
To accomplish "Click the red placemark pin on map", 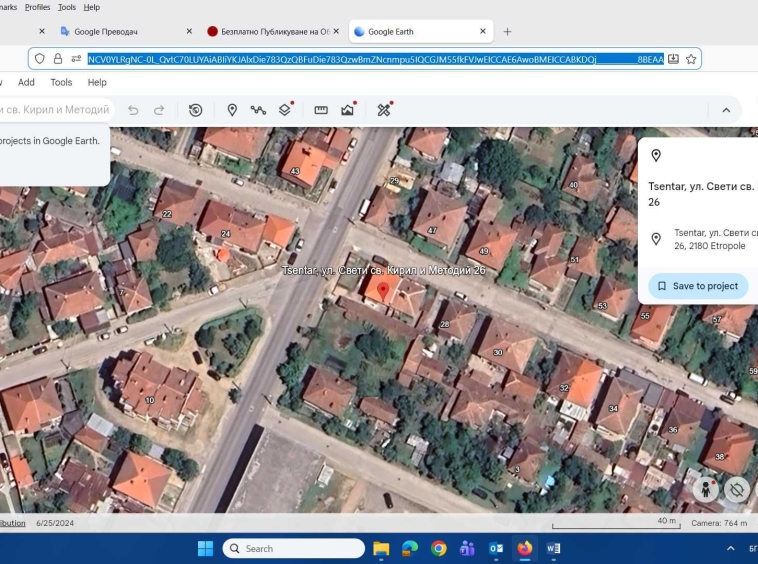I will click(382, 289).
